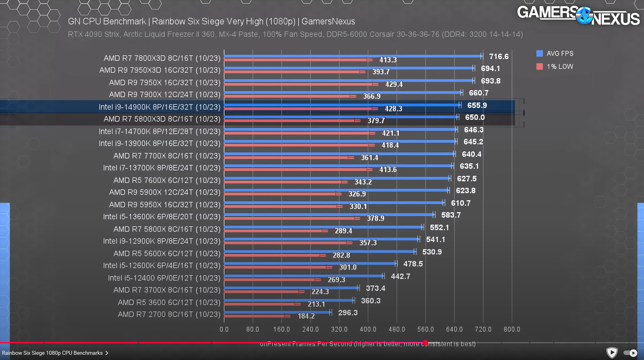
Task: Click the '800.0' x-axis tick label
Action: 512,329
